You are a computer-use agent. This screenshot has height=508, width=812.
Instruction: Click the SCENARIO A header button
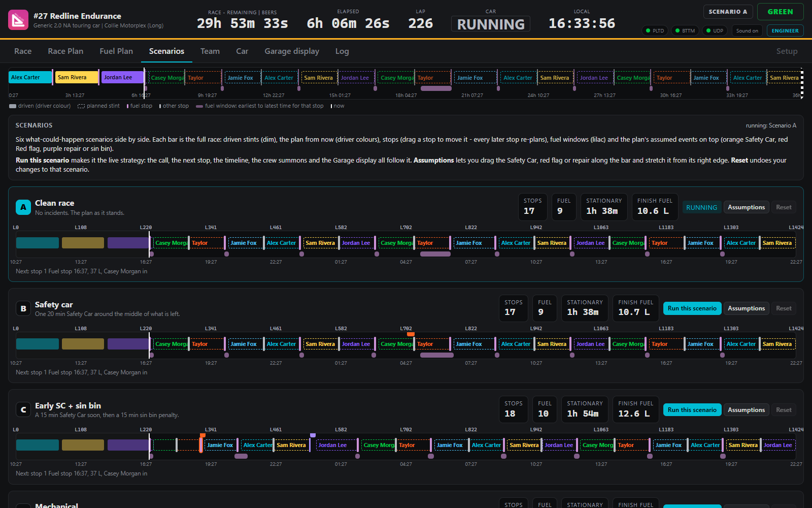(x=728, y=12)
